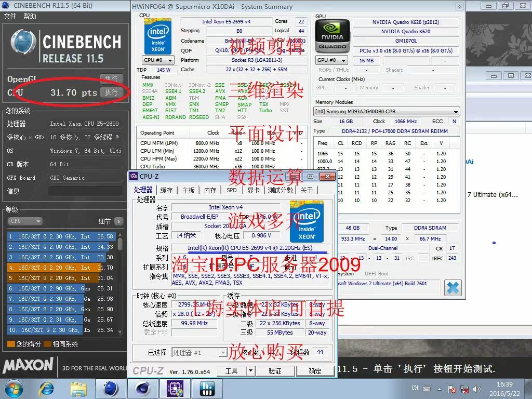Switch to CPU-Z via taskbar icon
Screen dimensions: 532x399
176,389
